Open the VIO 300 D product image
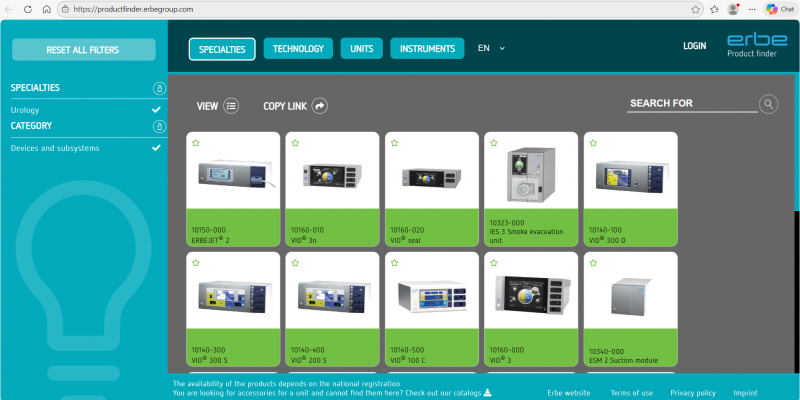Viewport: 800px width, 400px height. (632, 179)
